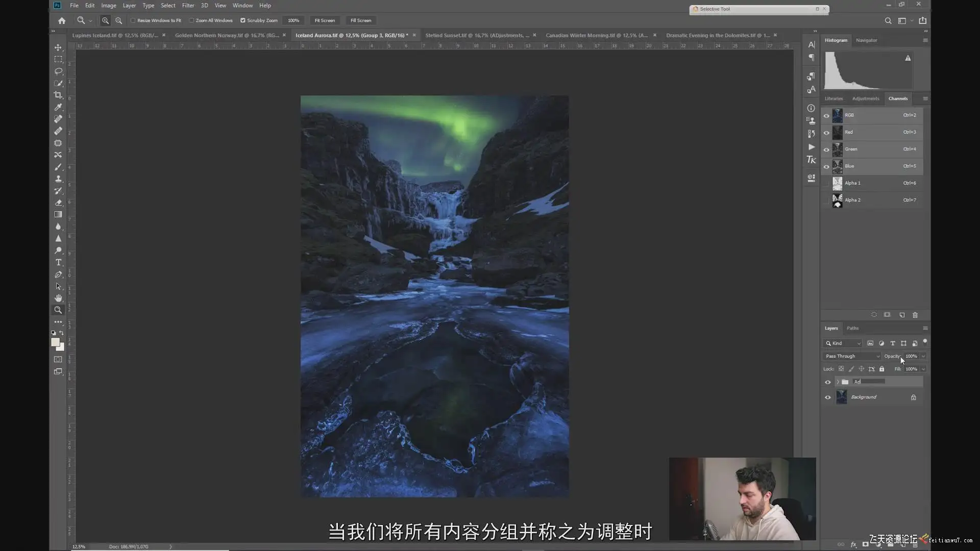Select the Horizontal Type tool
Image resolution: width=980 pixels, height=551 pixels.
[x=58, y=262]
